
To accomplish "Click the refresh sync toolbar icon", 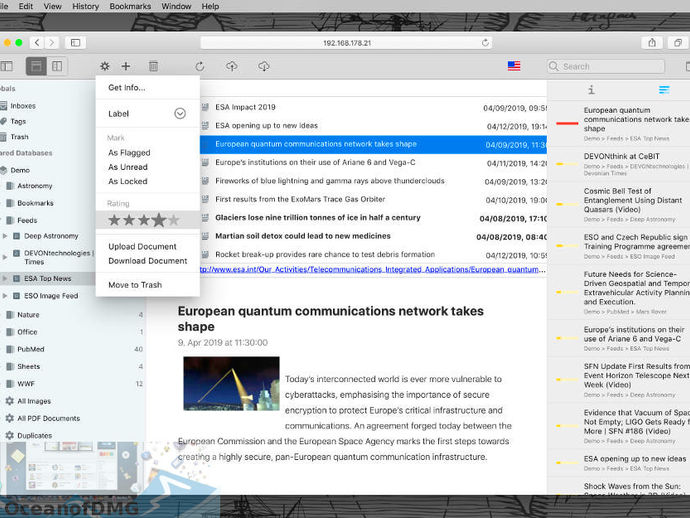I will point(200,66).
